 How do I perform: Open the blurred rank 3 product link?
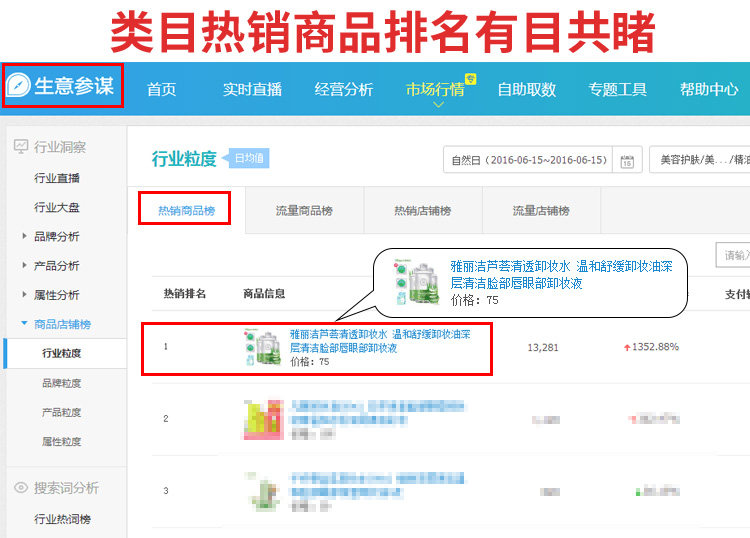(378, 485)
